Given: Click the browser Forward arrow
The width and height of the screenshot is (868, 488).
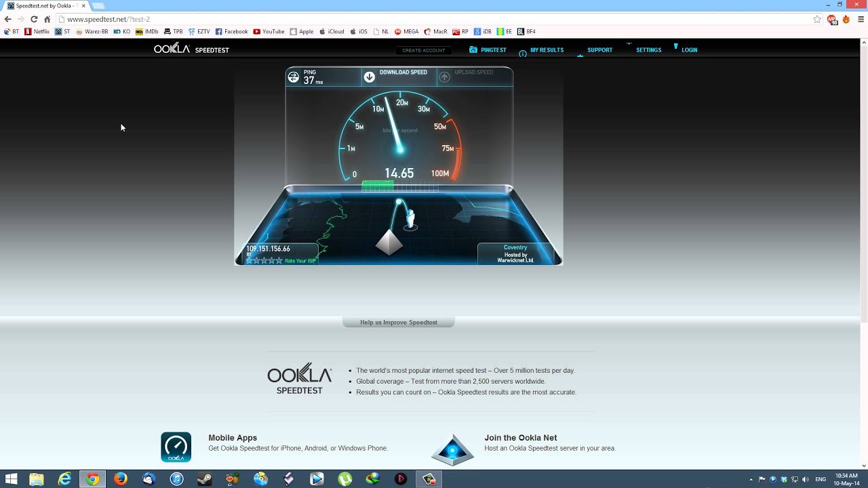Looking at the screenshot, I should point(21,19).
